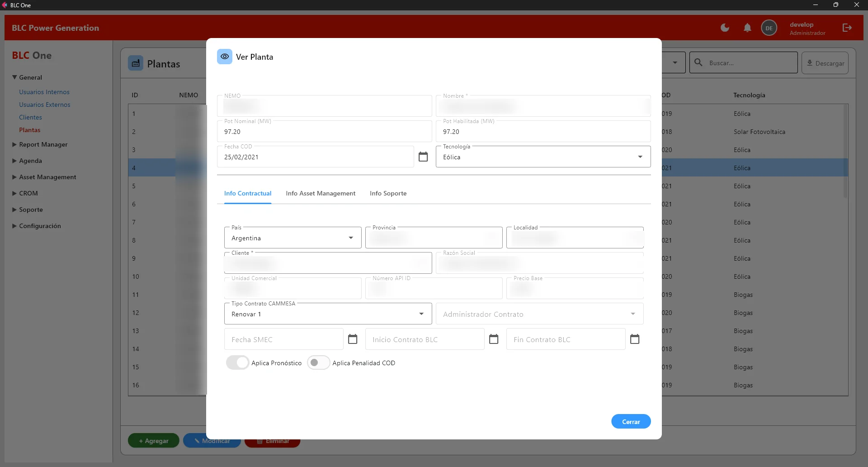Expand Configuración sidebar section
The height and width of the screenshot is (467, 868).
[x=36, y=226]
